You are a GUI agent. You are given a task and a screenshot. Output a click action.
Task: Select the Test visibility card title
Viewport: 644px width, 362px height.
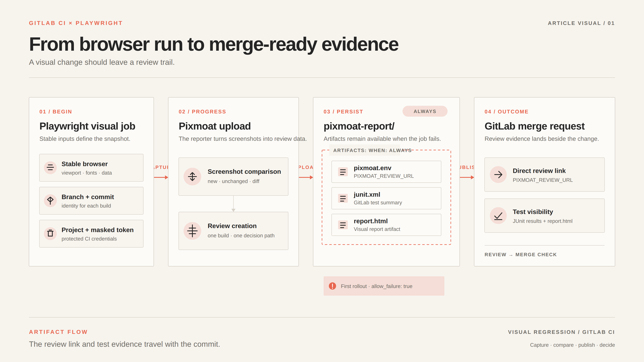[x=533, y=212]
